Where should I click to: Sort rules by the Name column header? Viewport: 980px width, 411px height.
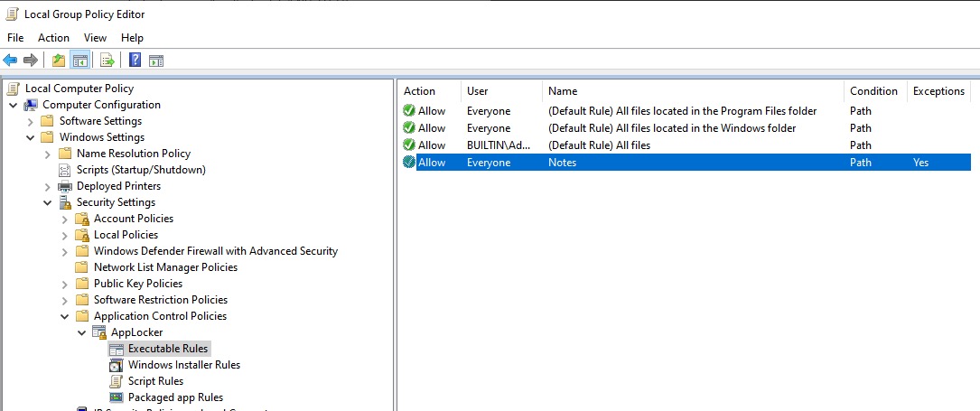tap(563, 91)
